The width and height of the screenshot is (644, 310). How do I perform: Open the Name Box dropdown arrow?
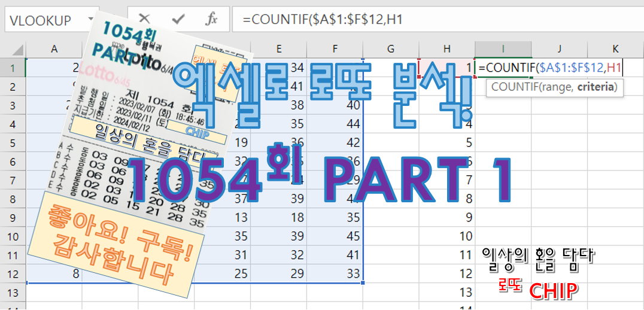click(x=91, y=19)
